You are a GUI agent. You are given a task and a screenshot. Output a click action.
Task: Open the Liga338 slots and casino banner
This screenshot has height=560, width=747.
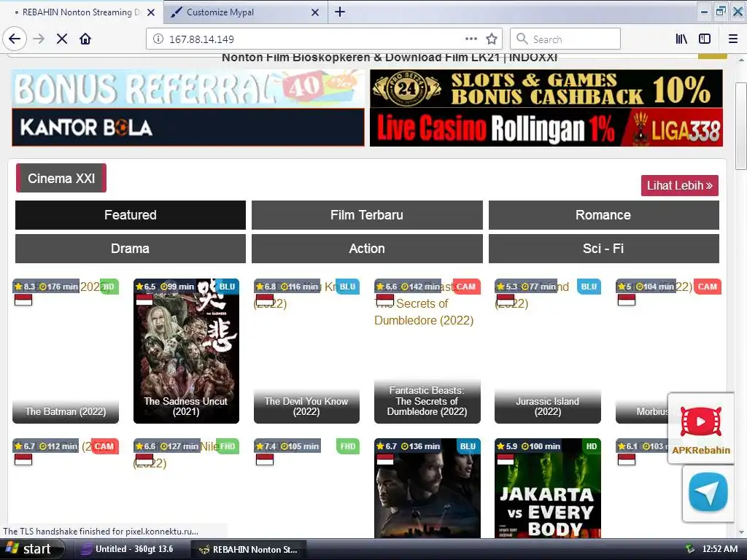[x=546, y=108]
